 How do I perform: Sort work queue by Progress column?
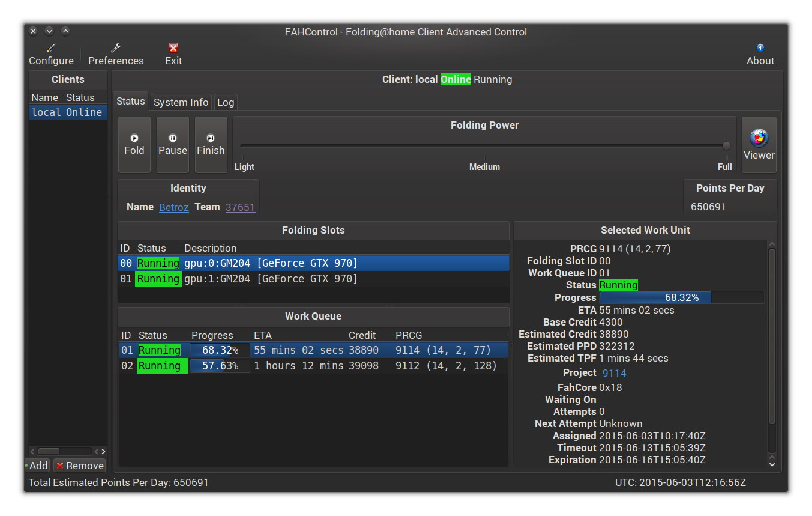pos(212,335)
